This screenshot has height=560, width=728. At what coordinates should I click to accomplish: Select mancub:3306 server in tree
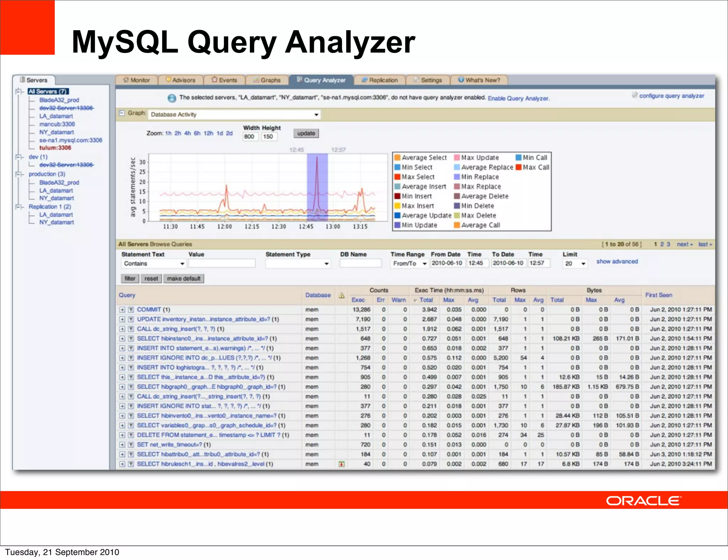[57, 124]
